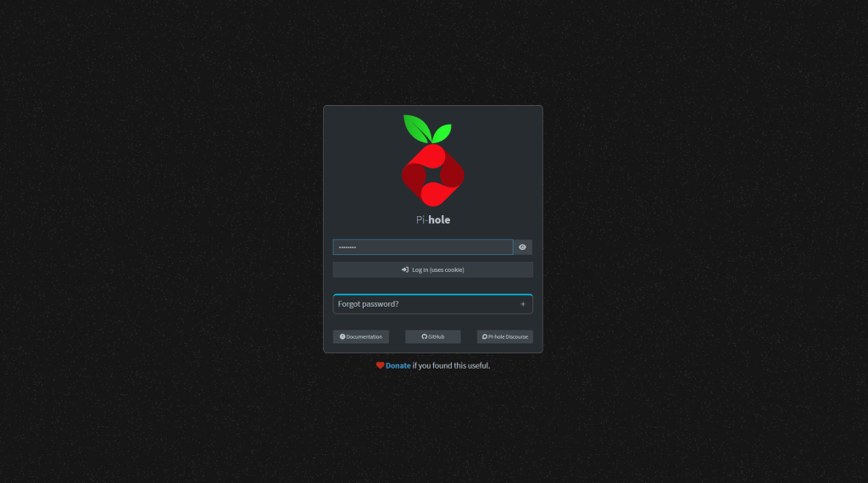Follow the Donate link

[398, 366]
